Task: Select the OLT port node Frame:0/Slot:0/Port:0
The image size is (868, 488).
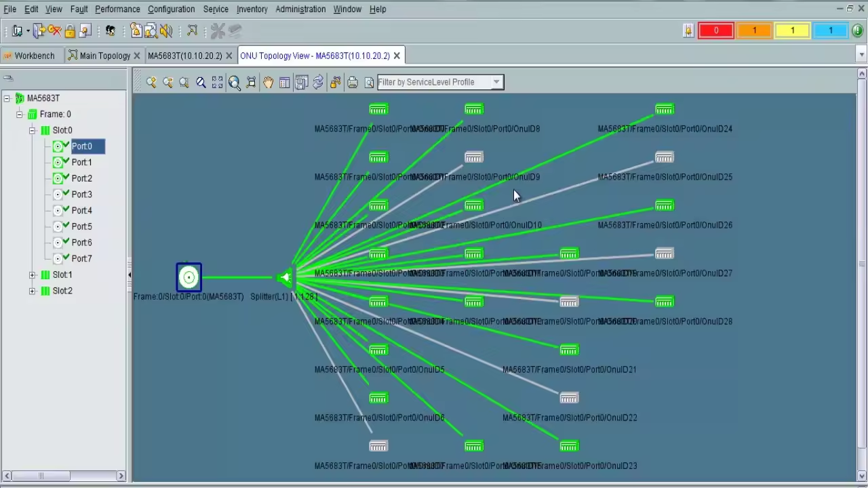Action: coord(189,277)
